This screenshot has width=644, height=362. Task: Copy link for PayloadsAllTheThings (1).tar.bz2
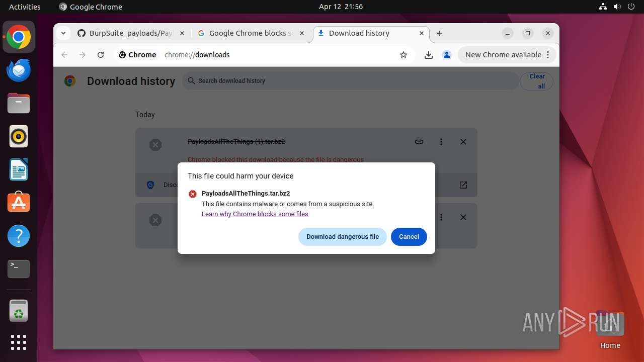tap(419, 142)
